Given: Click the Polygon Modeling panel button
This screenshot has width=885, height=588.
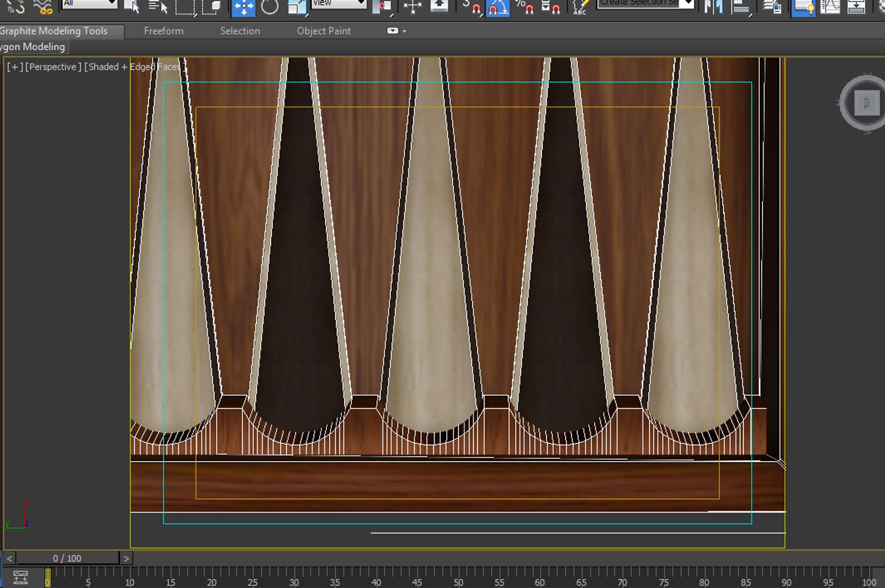Looking at the screenshot, I should 33,47.
